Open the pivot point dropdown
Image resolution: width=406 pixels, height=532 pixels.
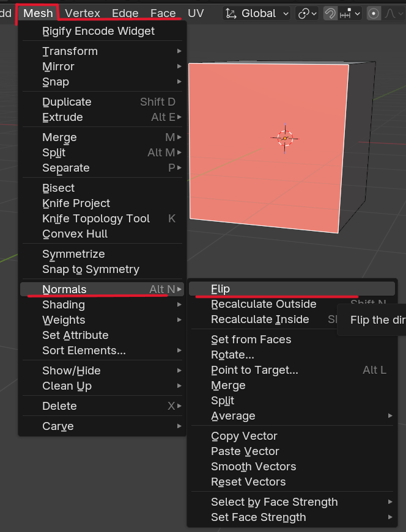307,13
